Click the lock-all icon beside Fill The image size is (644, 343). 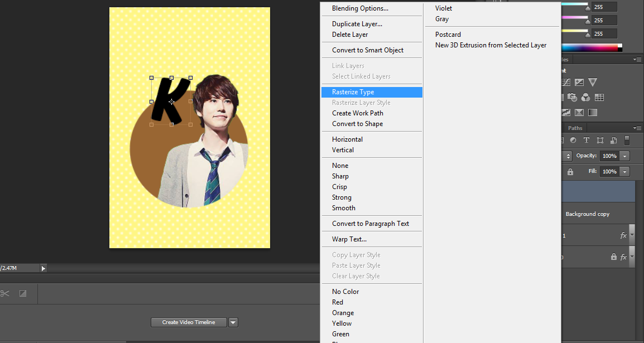[x=570, y=172]
